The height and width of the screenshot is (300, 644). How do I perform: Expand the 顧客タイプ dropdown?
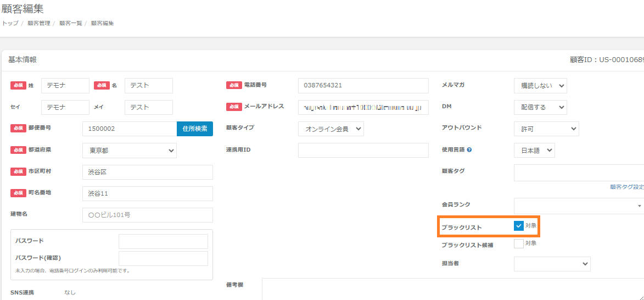pyautogui.click(x=331, y=129)
